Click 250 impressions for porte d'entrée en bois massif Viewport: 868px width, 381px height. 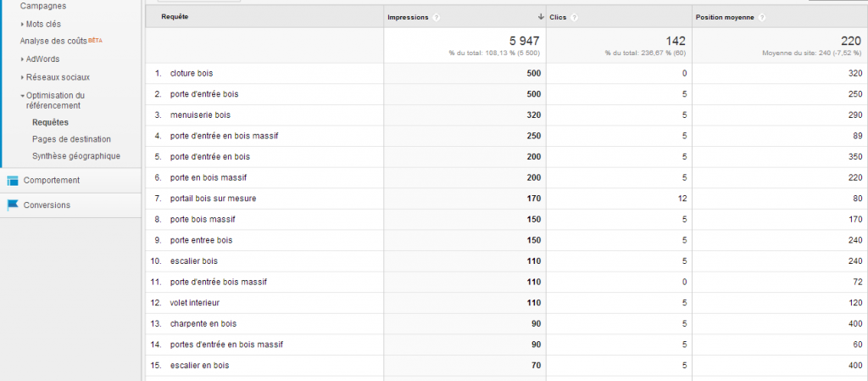point(534,136)
